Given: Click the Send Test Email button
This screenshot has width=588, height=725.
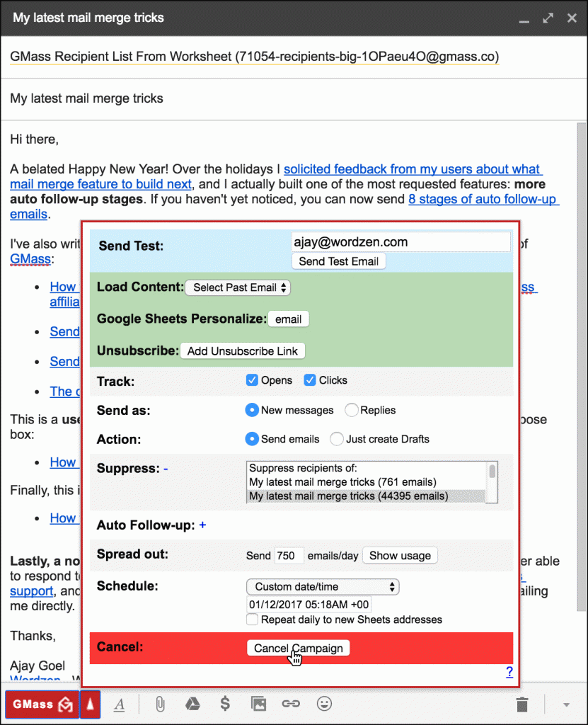Looking at the screenshot, I should pos(338,261).
